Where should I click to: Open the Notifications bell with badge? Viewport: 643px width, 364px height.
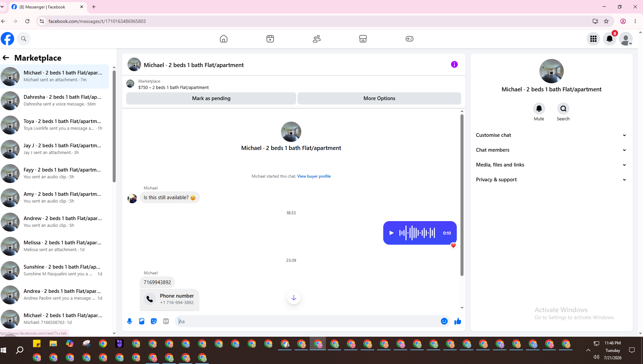(x=610, y=39)
